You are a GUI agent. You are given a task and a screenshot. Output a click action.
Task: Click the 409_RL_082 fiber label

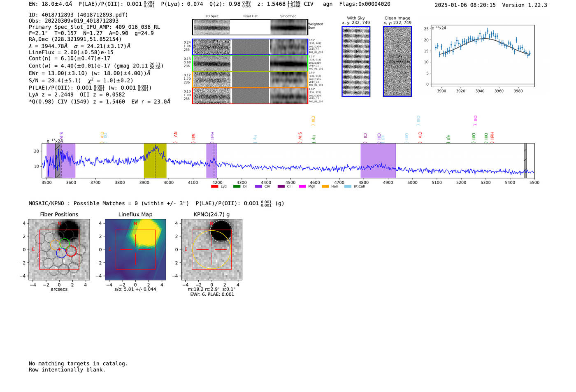(x=316, y=53)
